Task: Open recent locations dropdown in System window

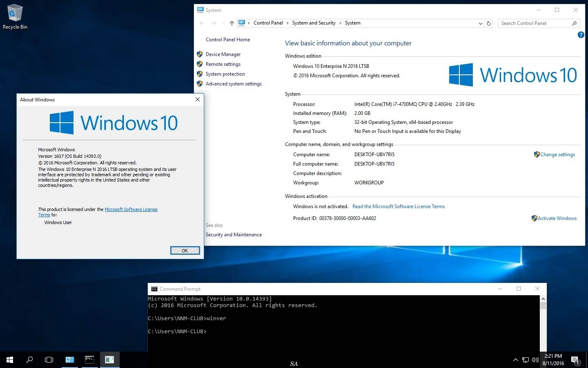Action: [x=223, y=23]
